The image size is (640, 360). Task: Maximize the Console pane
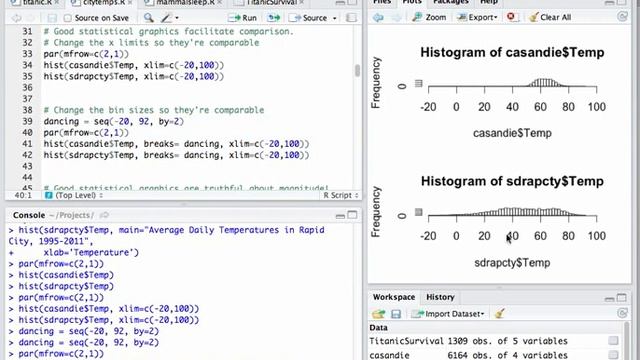point(352,215)
